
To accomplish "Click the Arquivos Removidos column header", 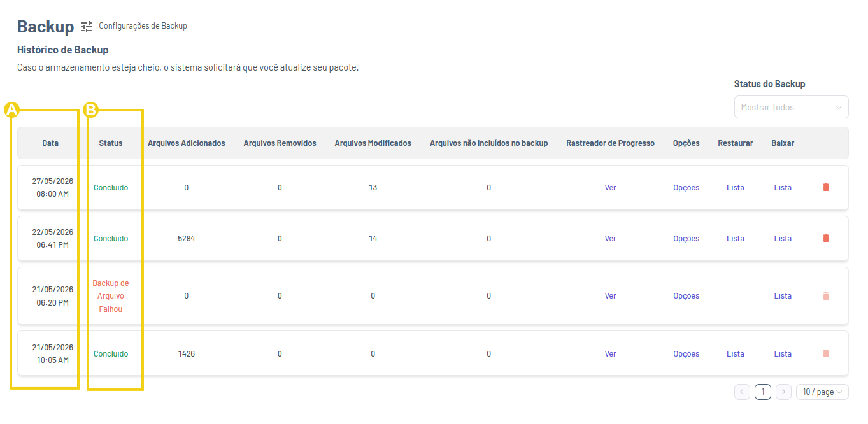I will click(280, 143).
